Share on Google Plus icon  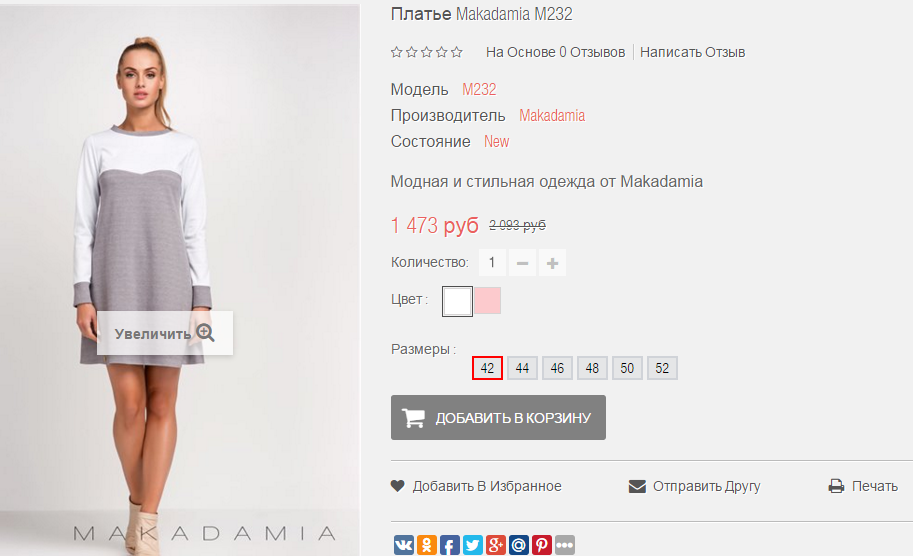point(496,545)
